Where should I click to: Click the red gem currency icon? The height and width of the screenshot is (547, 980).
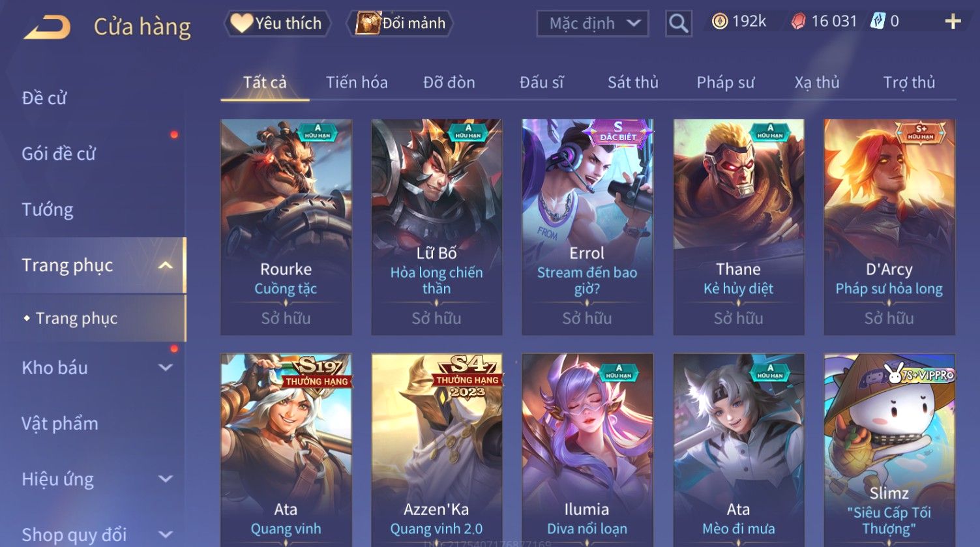(x=798, y=22)
